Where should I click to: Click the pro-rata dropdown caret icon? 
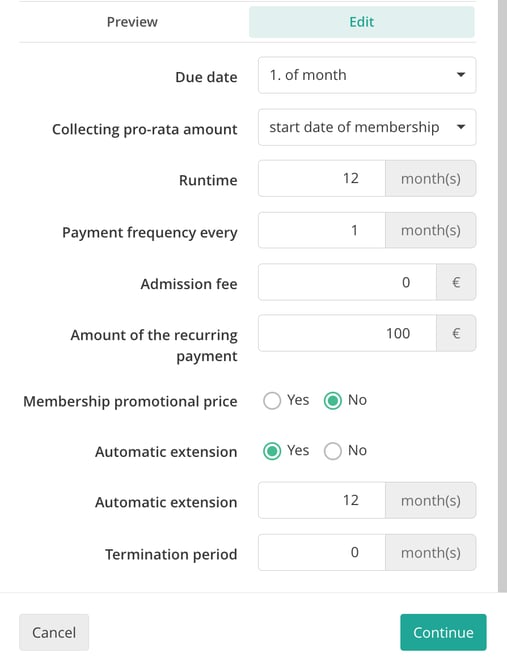tap(460, 127)
